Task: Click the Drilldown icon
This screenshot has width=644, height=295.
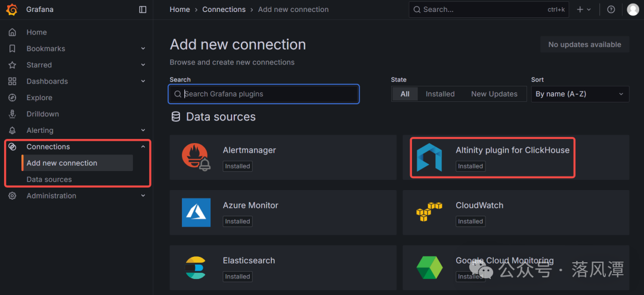Action: pos(13,114)
